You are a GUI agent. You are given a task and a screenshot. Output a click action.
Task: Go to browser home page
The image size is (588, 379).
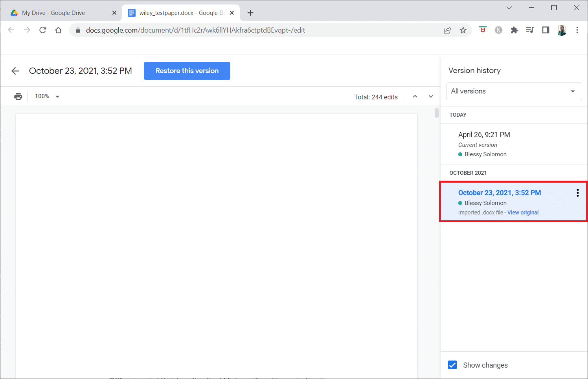(x=58, y=30)
